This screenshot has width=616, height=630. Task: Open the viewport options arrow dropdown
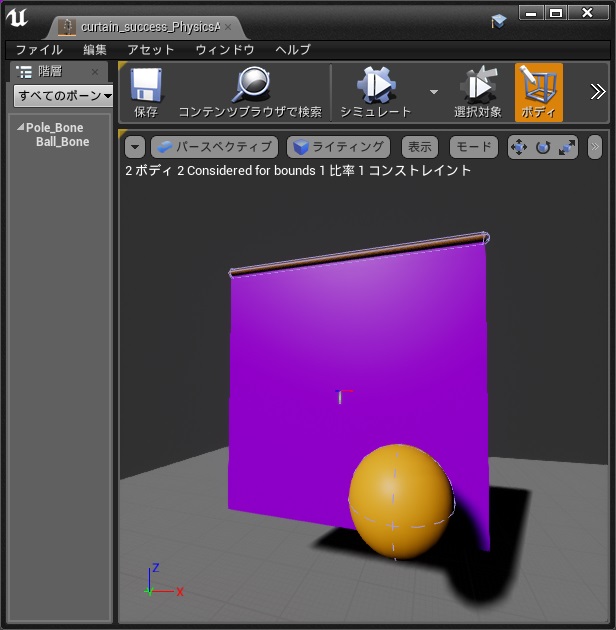pyautogui.click(x=135, y=147)
